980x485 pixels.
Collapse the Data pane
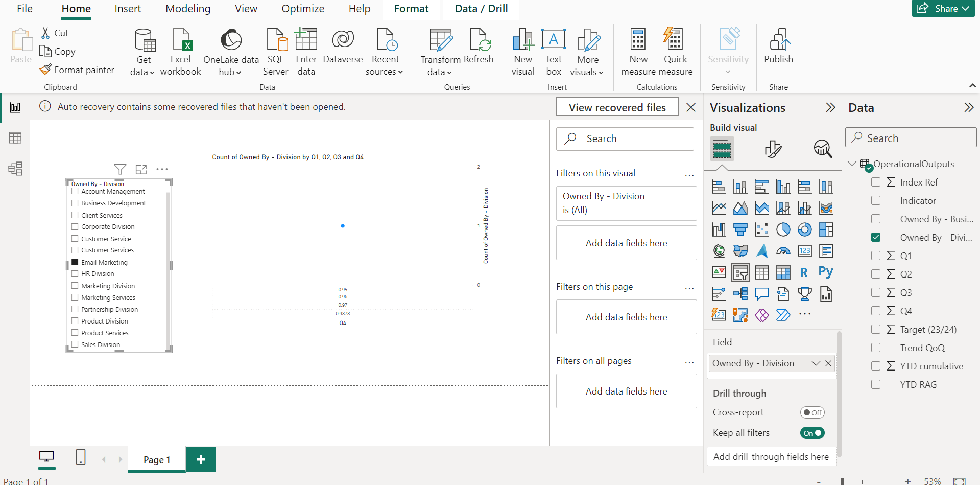(969, 107)
